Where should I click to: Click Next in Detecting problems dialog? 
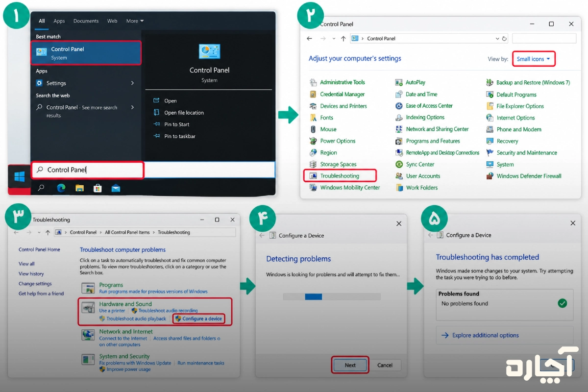coord(350,365)
